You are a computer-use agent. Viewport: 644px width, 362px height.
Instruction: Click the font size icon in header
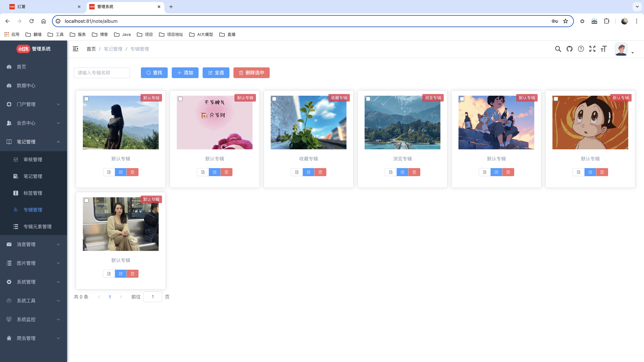click(x=604, y=49)
